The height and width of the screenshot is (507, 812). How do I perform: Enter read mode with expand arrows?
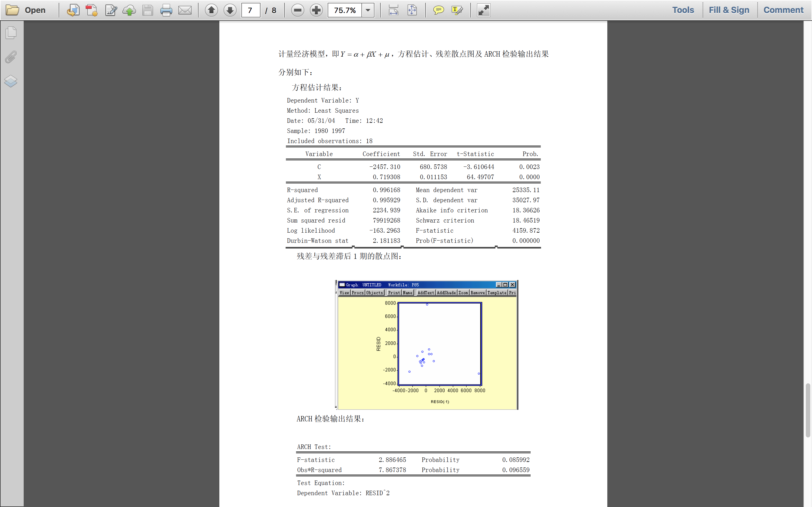tap(484, 10)
